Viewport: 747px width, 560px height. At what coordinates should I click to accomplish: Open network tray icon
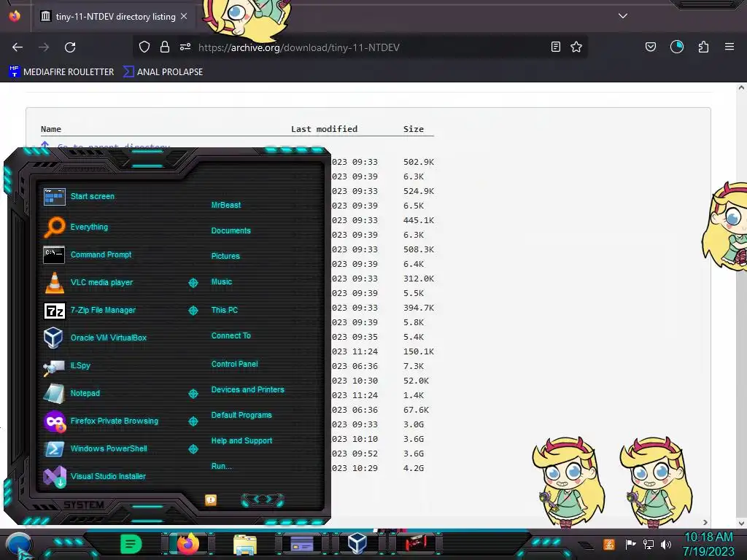pyautogui.click(x=649, y=544)
